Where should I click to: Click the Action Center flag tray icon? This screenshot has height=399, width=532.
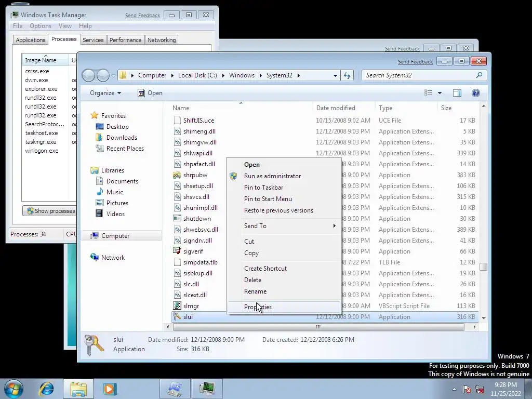click(467, 389)
